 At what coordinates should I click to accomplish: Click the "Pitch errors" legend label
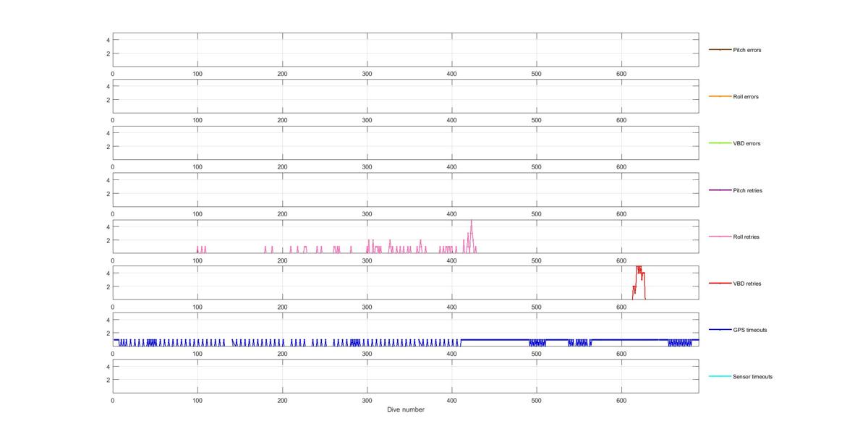coord(747,50)
